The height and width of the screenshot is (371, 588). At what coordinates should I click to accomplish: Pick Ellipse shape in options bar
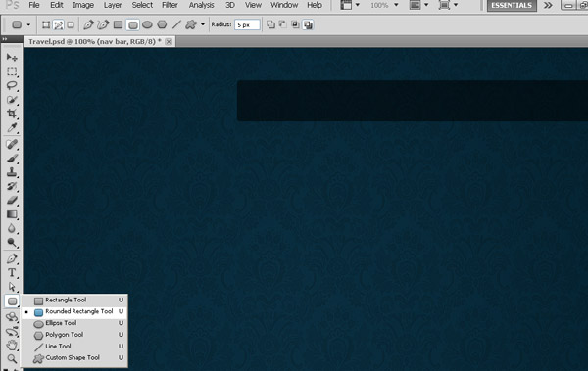(147, 24)
